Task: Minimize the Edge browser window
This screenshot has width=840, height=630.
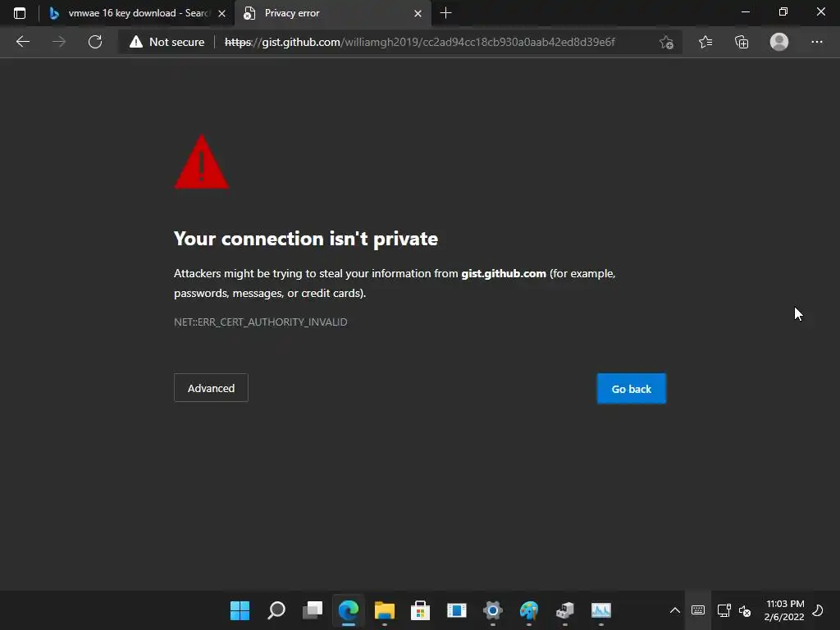Action: [746, 11]
